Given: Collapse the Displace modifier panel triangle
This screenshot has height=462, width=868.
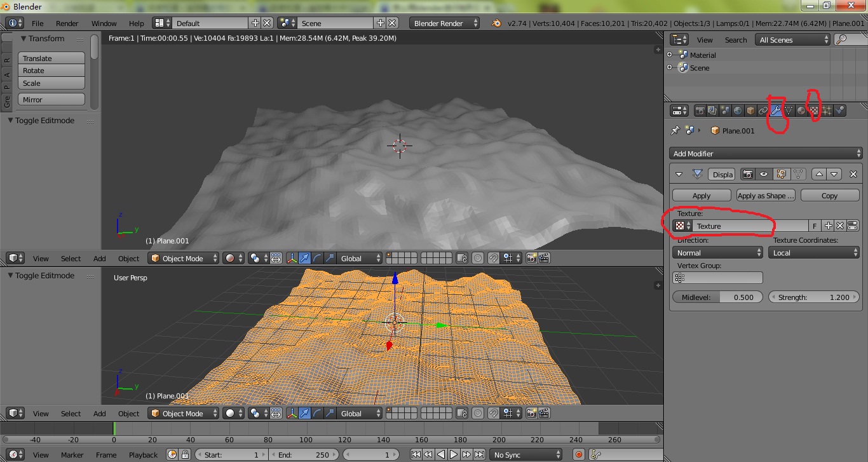Looking at the screenshot, I should pos(679,174).
